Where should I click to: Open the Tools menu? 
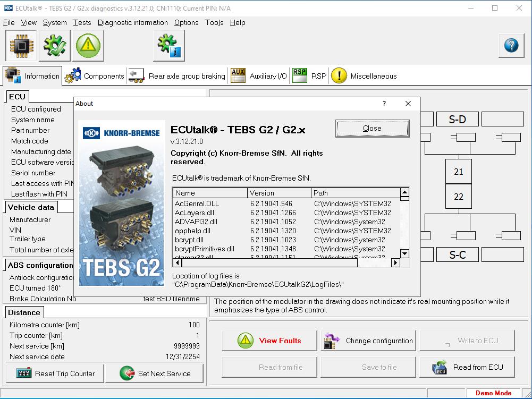coord(214,22)
